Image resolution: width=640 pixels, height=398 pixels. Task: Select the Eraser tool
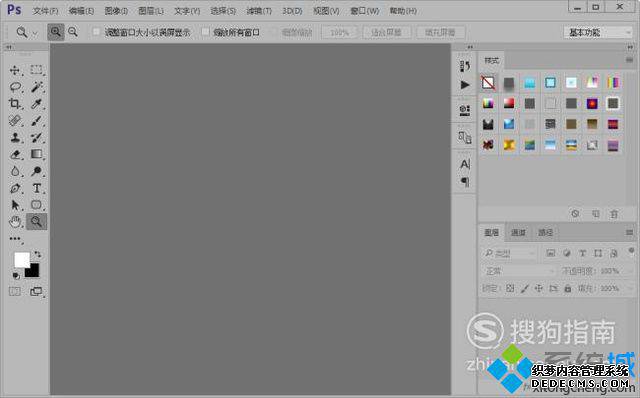[x=15, y=154]
